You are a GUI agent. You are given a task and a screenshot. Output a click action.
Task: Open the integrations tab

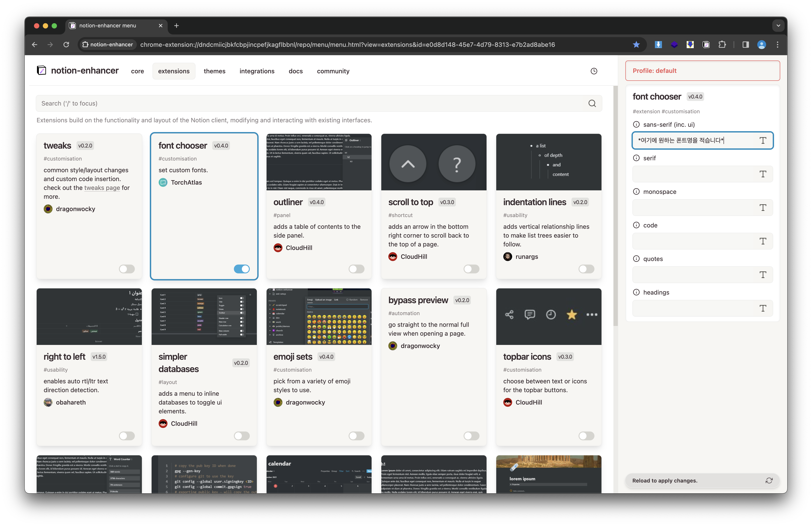pyautogui.click(x=257, y=71)
